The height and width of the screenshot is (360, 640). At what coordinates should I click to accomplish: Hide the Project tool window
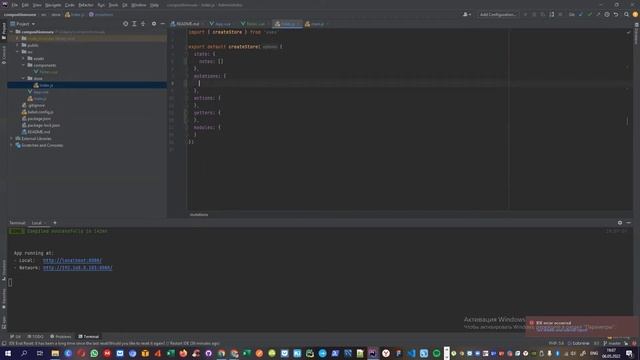coord(162,24)
